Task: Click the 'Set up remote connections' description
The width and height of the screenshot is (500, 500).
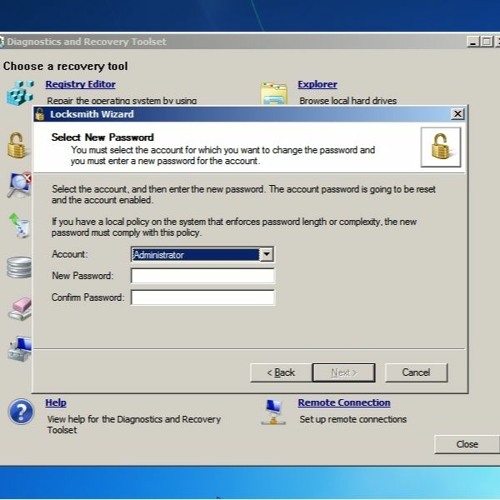Action: click(353, 419)
